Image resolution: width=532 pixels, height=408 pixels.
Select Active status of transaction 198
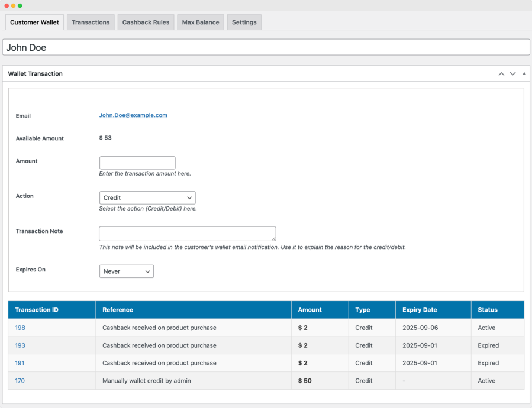tap(486, 328)
